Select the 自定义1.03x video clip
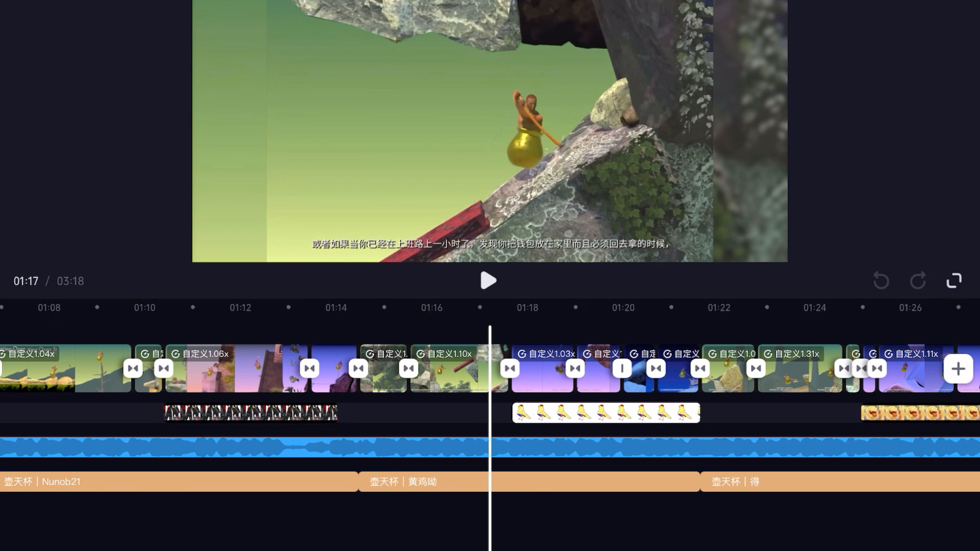Screen dimensions: 980x551 pos(542,368)
